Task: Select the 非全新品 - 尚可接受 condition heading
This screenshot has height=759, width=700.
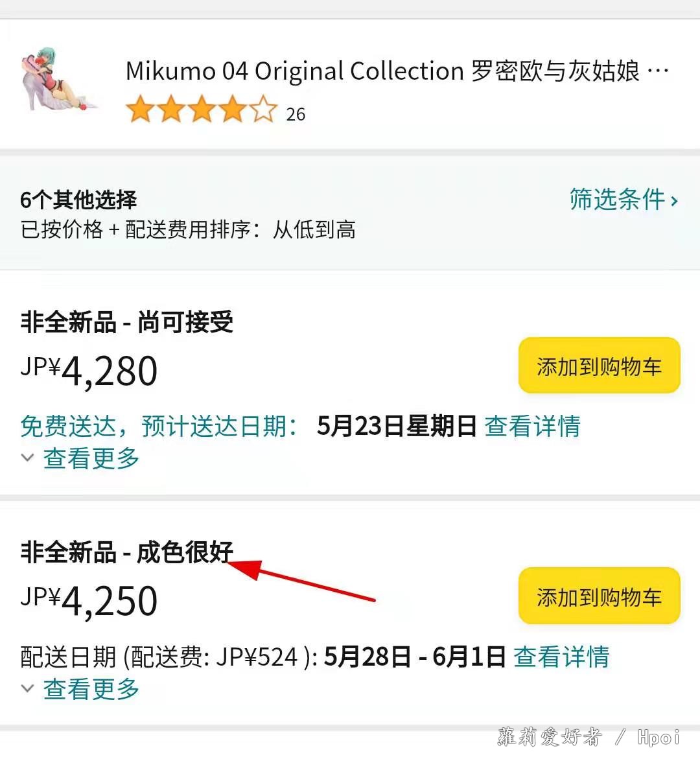Action: point(127,322)
